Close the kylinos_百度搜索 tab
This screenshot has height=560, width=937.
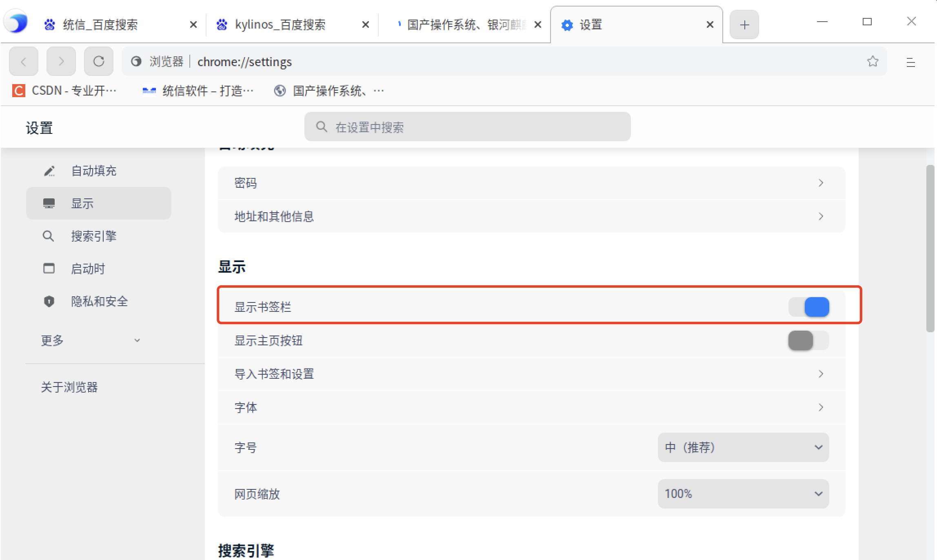pos(366,25)
